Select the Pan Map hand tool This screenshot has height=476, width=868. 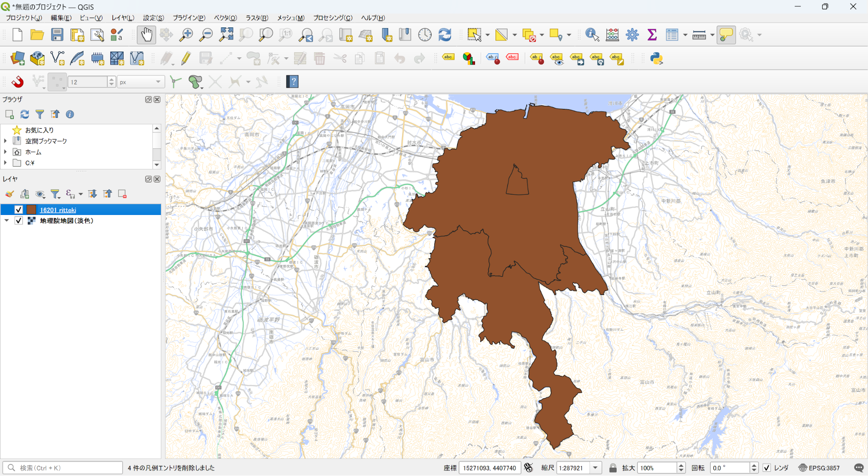pos(146,35)
